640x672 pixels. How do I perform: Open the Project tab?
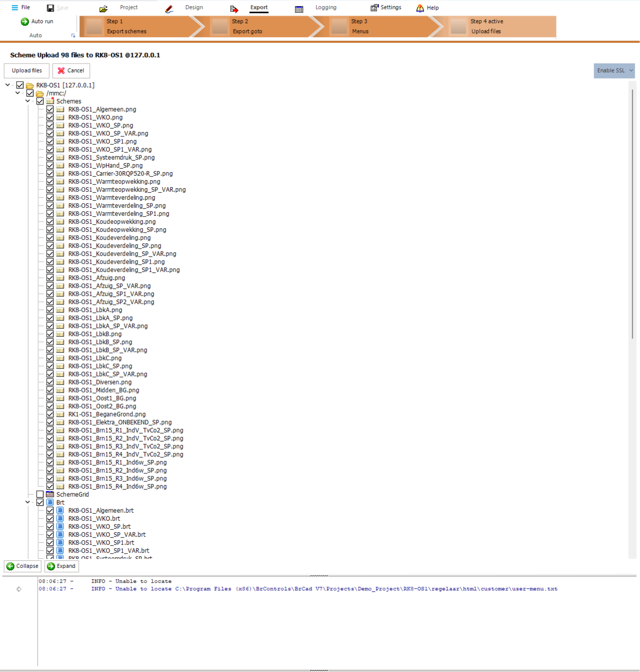pyautogui.click(x=128, y=7)
